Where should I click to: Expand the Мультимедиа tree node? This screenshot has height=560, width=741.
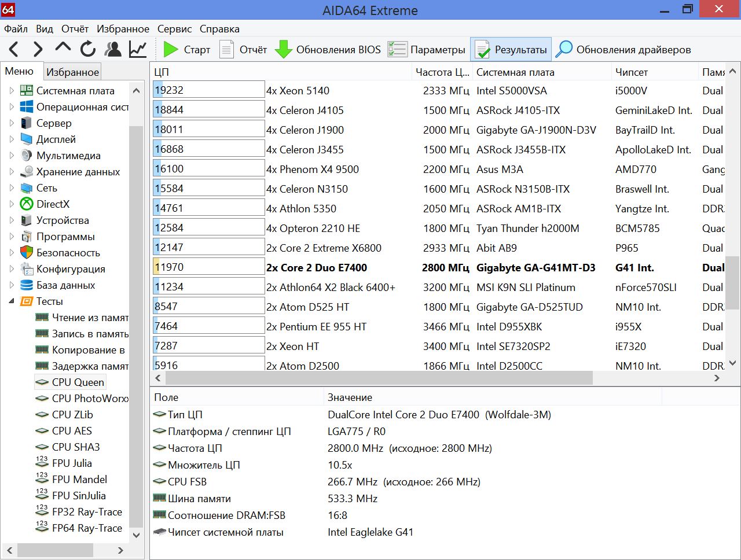click(12, 155)
